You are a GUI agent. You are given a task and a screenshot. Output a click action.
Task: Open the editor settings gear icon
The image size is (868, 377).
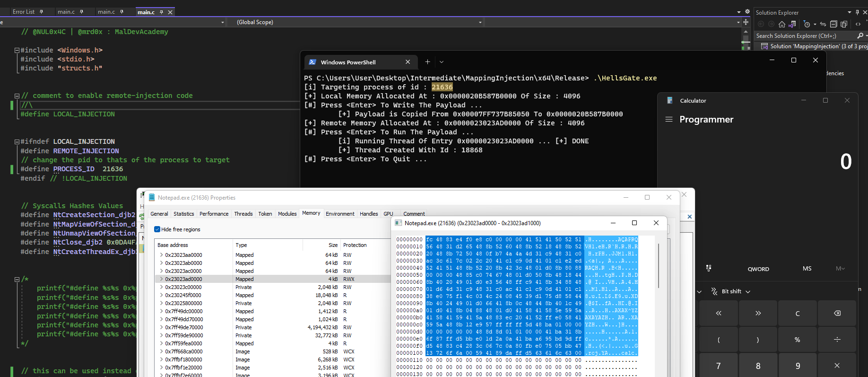pos(747,12)
